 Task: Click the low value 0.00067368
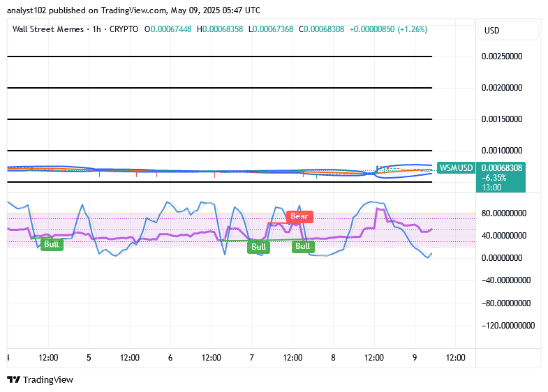click(273, 29)
